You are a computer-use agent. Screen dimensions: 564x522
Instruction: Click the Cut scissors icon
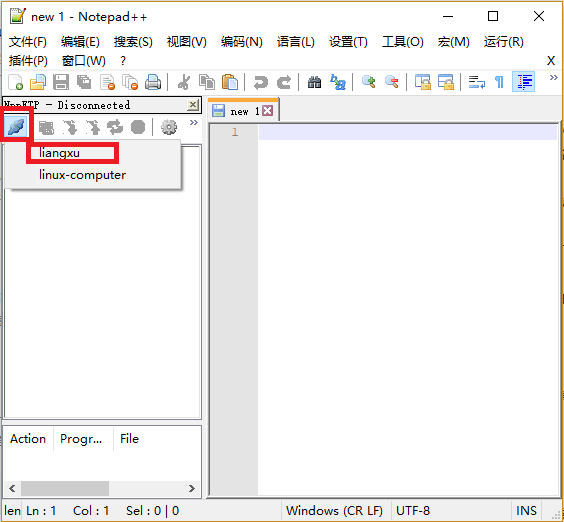(184, 82)
